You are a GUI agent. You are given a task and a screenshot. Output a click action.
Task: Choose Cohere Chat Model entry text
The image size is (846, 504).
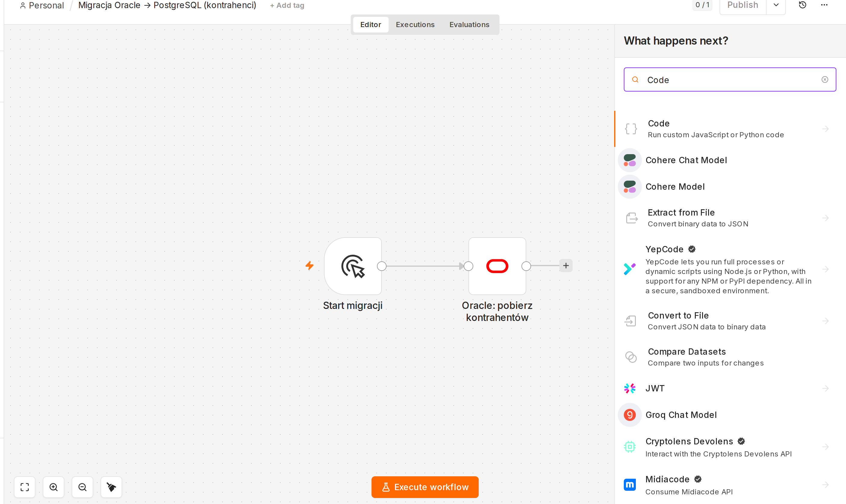click(x=686, y=160)
